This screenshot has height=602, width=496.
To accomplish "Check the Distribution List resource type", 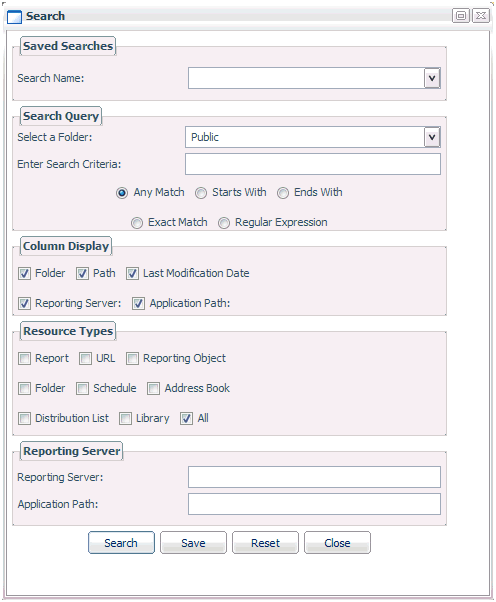I will click(25, 418).
